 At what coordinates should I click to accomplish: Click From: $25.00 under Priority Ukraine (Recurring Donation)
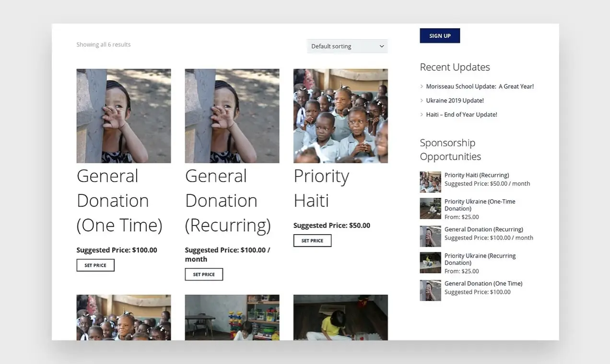tap(462, 272)
